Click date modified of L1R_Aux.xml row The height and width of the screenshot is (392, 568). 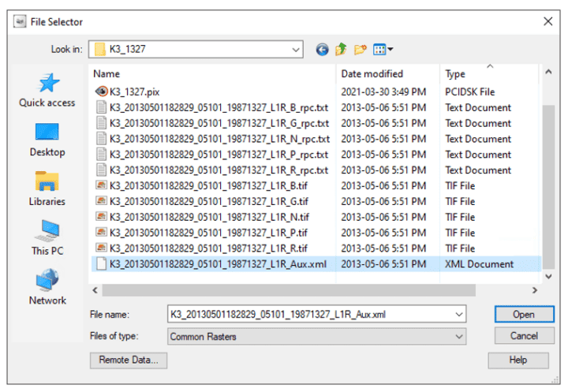(383, 264)
